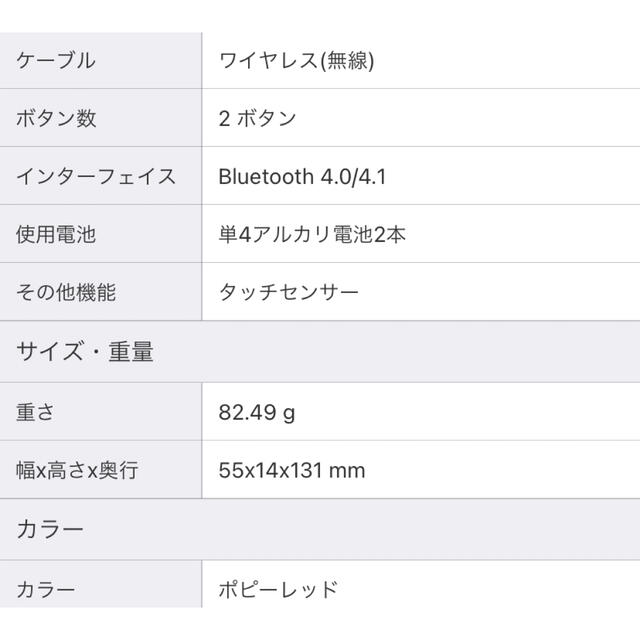Click the ワイヤレス(無線) value
The width and height of the screenshot is (640, 640).
pos(296,60)
